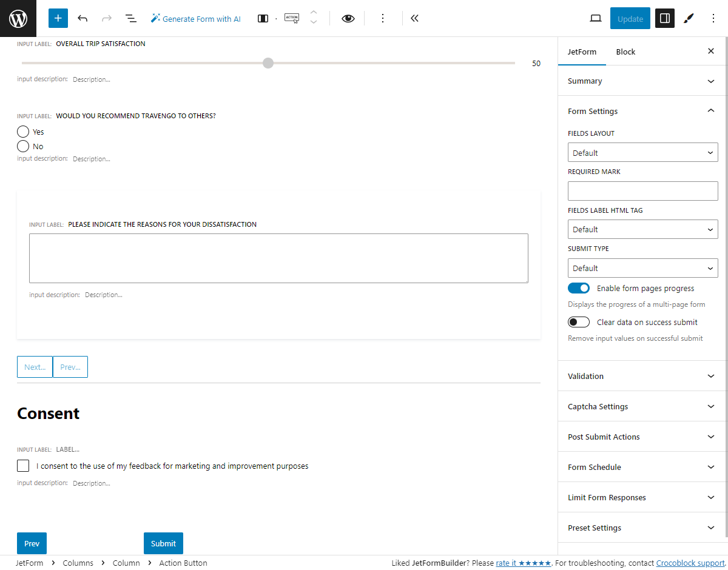Open the Fields Layout dropdown
The image size is (728, 570).
pyautogui.click(x=643, y=152)
